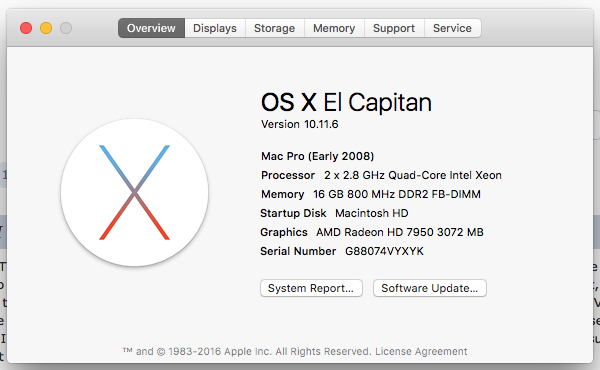Click the Graphics label
This screenshot has height=370, width=600.
click(x=284, y=232)
